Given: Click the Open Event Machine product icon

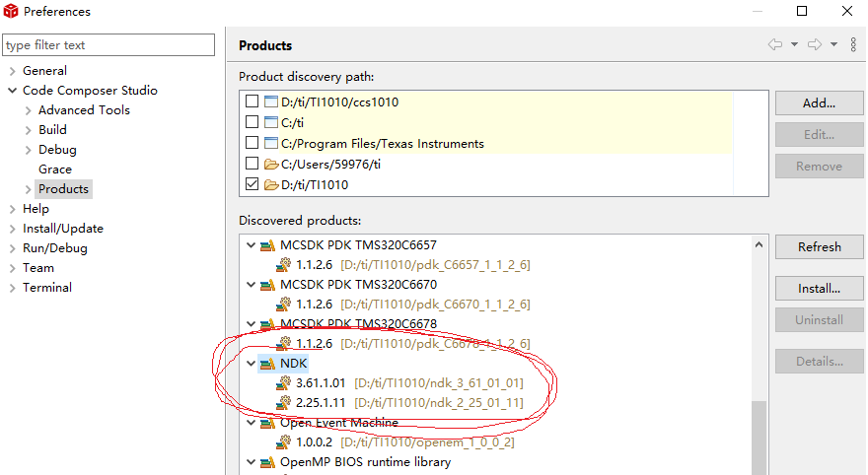Looking at the screenshot, I should coord(267,423).
